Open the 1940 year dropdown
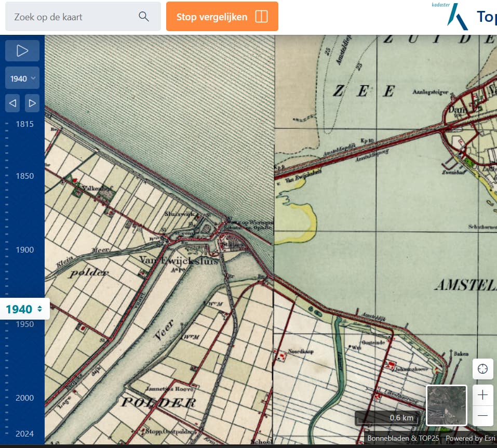The height and width of the screenshot is (448, 497). (x=22, y=78)
